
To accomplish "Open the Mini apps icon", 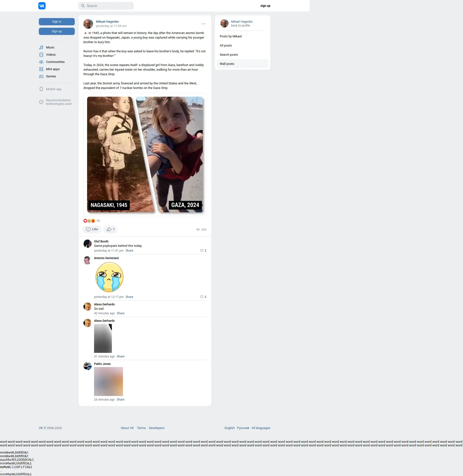I will pyautogui.click(x=41, y=69).
